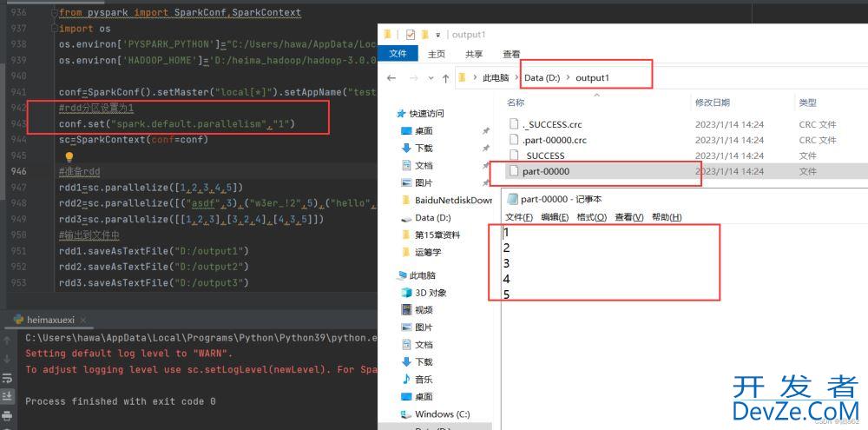Click the New folder quick-access icon in Explorer
868x430 pixels.
[424, 35]
